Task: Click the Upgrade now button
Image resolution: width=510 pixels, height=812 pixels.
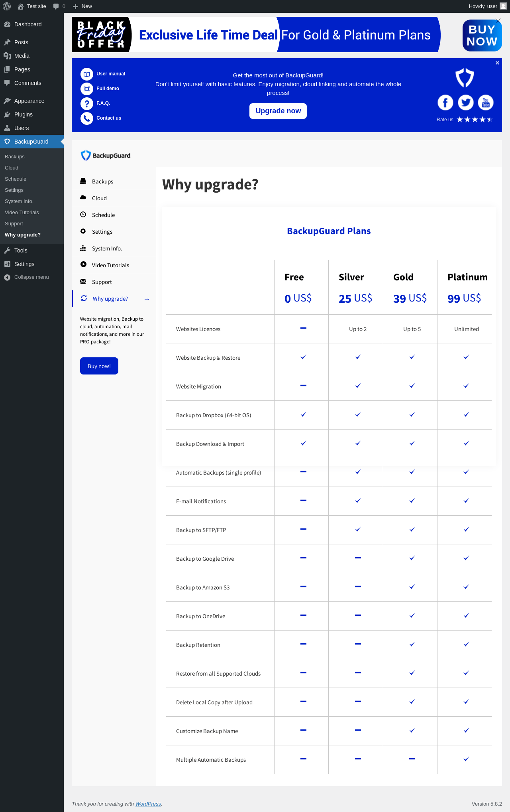Action: 278,111
